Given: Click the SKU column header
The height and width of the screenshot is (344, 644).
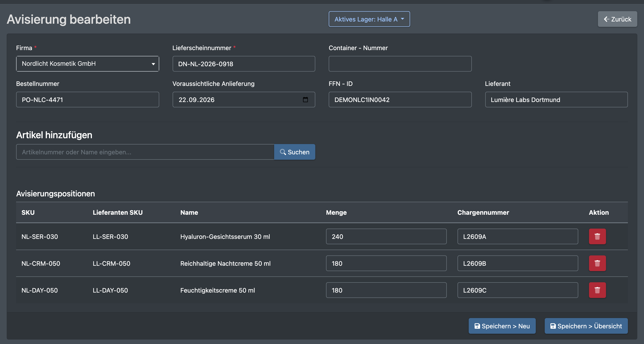Looking at the screenshot, I should (28, 212).
